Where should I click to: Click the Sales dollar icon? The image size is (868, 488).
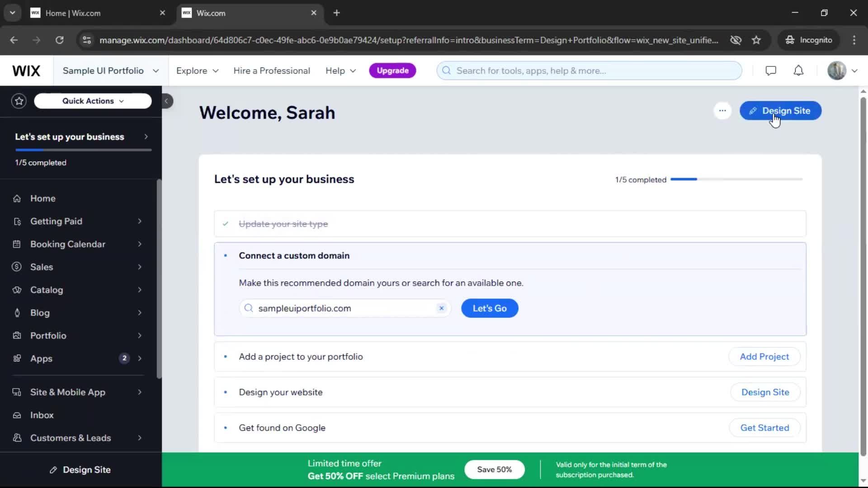(17, 267)
